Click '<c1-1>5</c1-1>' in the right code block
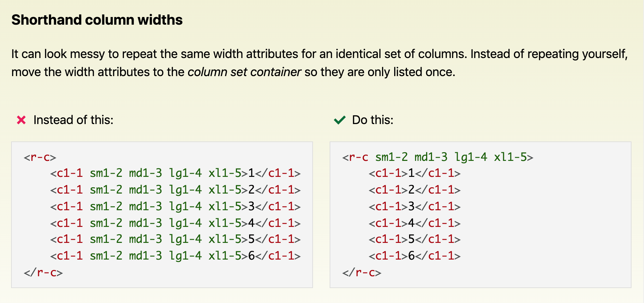Screen dimensions: 644x303 click(415, 239)
